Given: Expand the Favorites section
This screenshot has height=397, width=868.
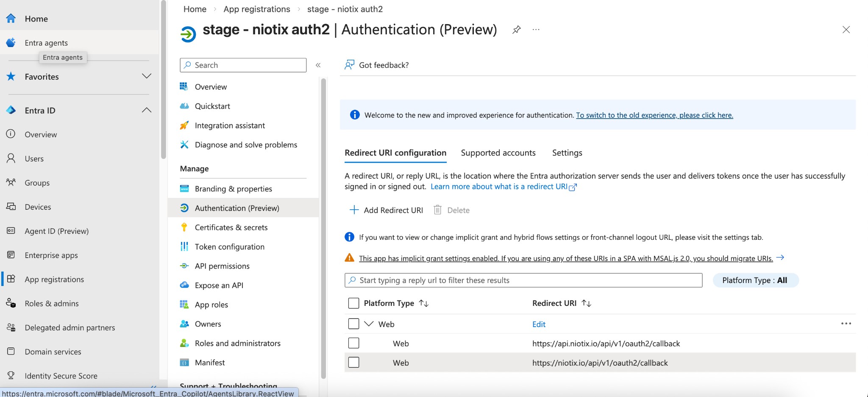Looking at the screenshot, I should tap(146, 76).
